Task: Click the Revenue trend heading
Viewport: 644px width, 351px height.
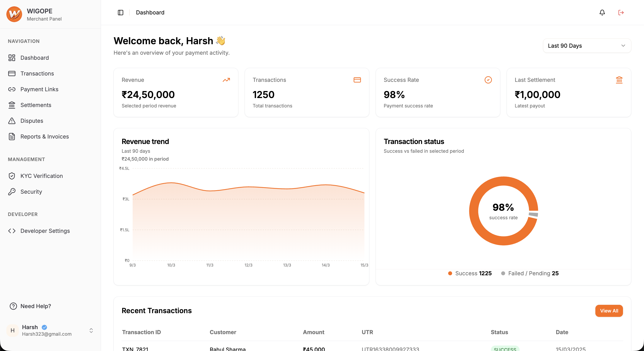Action: coord(145,141)
